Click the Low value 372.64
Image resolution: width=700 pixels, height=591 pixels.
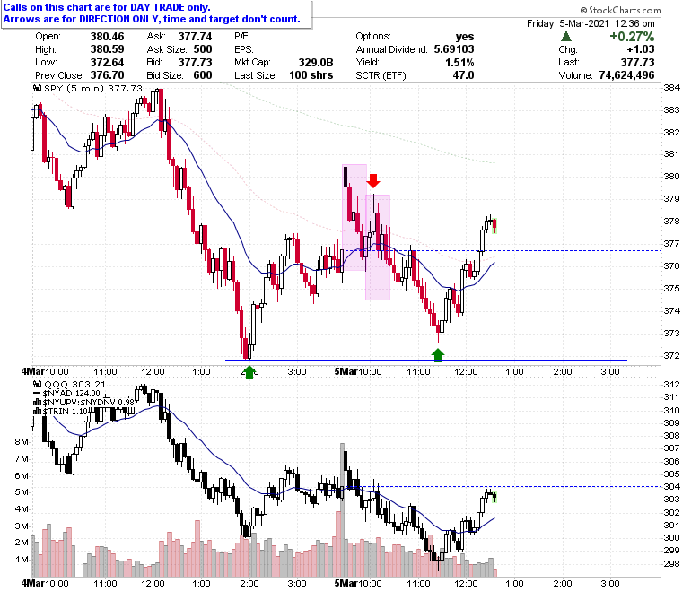coord(107,62)
